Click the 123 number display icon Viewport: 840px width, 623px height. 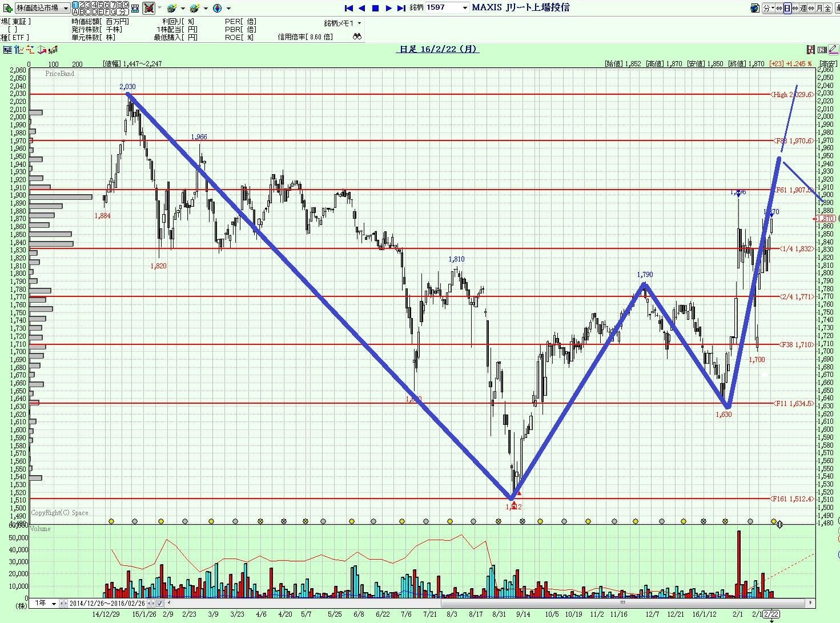point(822,50)
